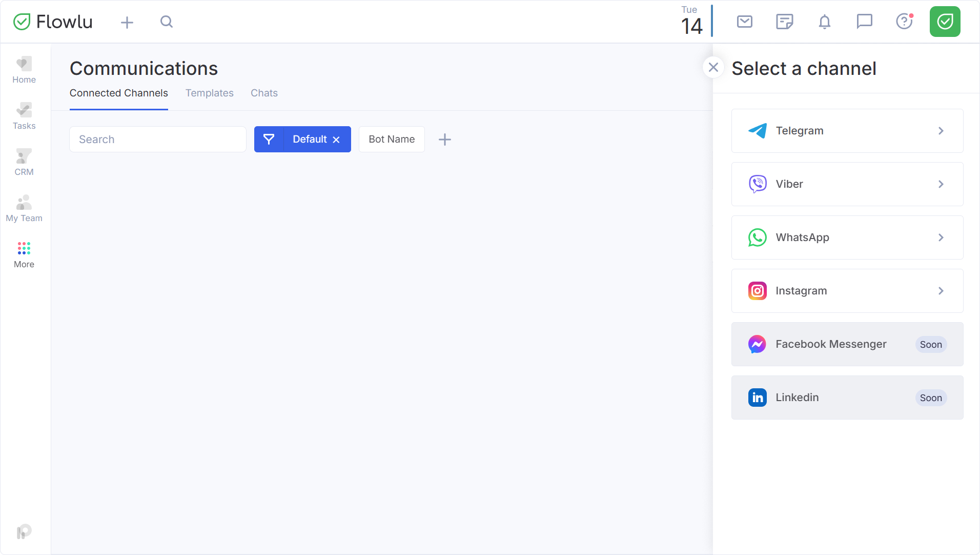Open CRM module in sidebar
The height and width of the screenshot is (555, 980).
click(x=24, y=163)
